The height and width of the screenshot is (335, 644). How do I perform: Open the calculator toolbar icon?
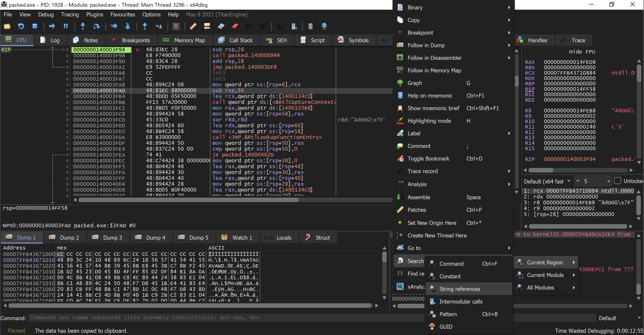coord(310,26)
